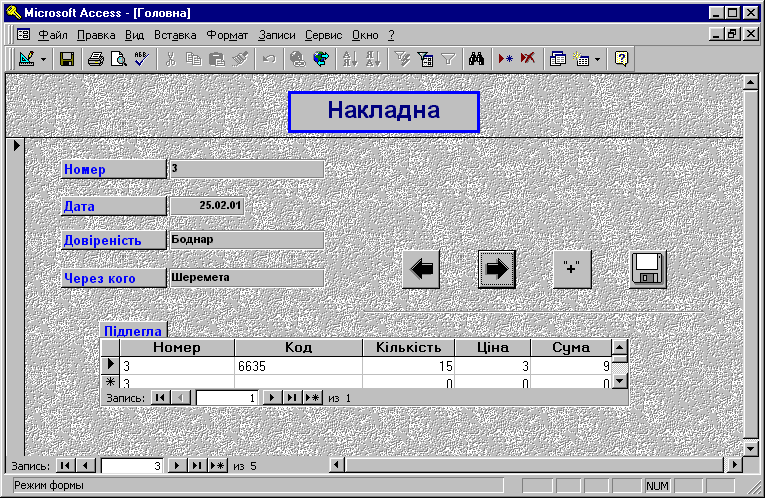Screen dimensions: 765x498
Task: Click the Paste icon in the toolbar
Action: 217,59
